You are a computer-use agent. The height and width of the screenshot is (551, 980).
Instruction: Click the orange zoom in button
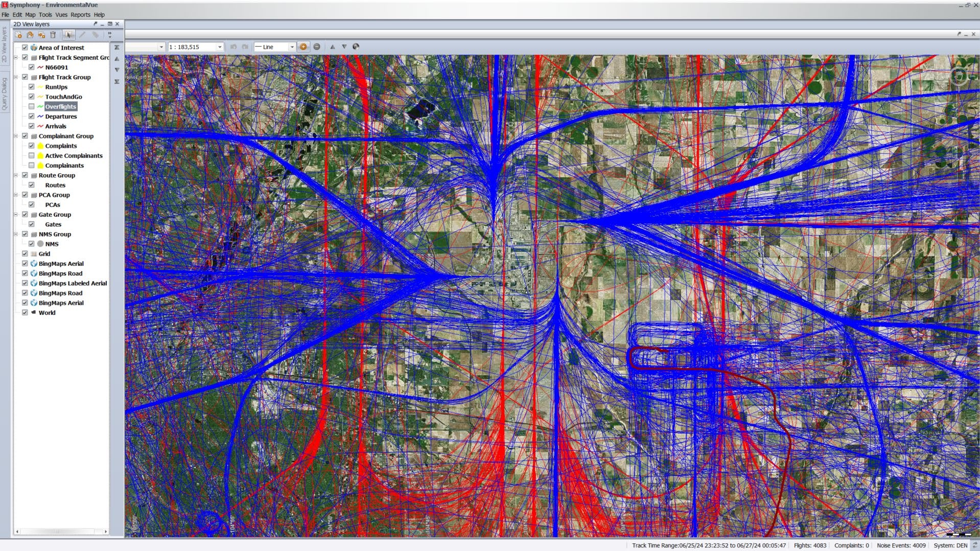click(x=303, y=47)
